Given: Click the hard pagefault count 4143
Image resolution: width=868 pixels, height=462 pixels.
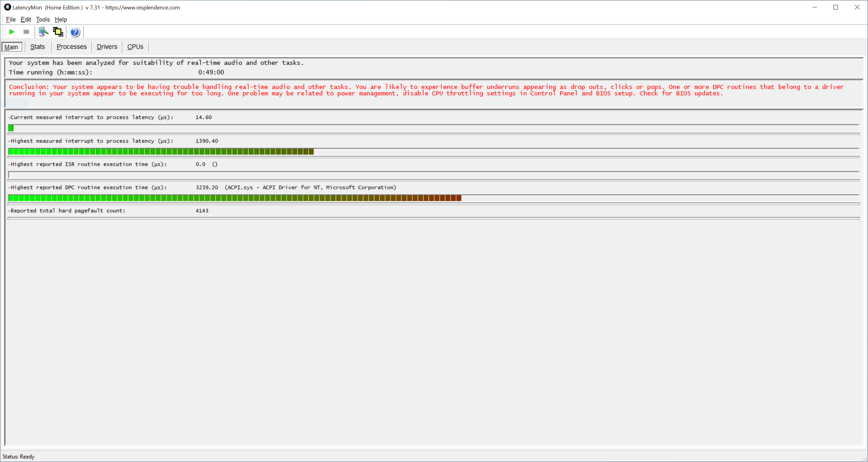Looking at the screenshot, I should [x=202, y=210].
